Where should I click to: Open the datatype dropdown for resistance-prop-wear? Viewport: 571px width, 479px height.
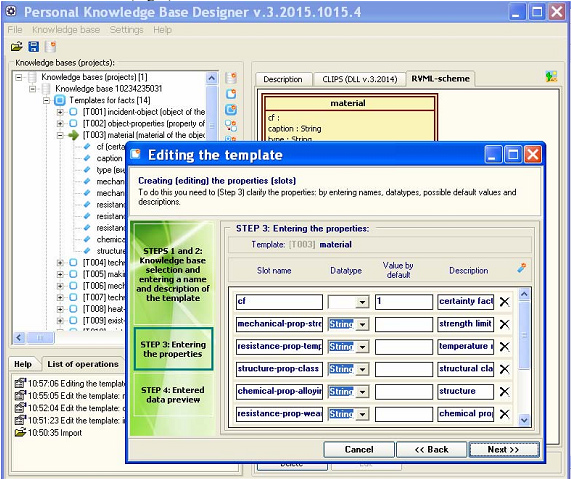(362, 414)
